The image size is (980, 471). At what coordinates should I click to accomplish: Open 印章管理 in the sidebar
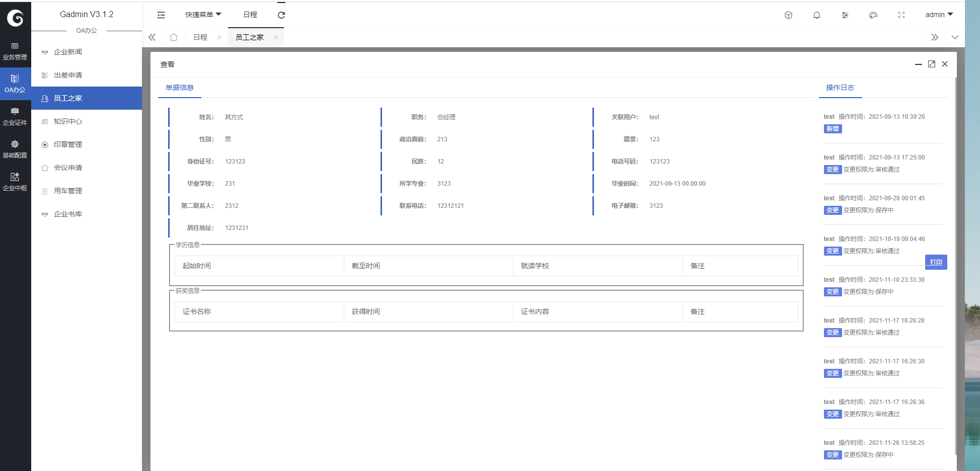[x=68, y=144]
